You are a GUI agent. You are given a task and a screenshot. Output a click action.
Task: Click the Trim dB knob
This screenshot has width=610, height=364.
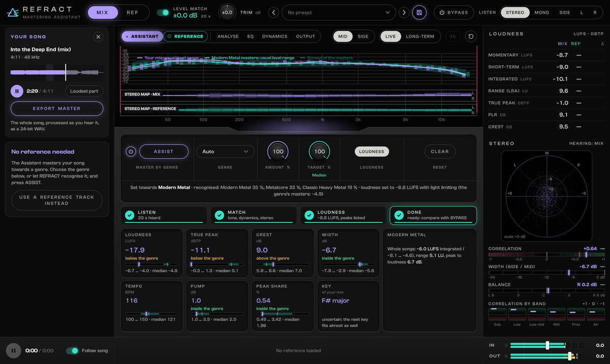point(227,12)
